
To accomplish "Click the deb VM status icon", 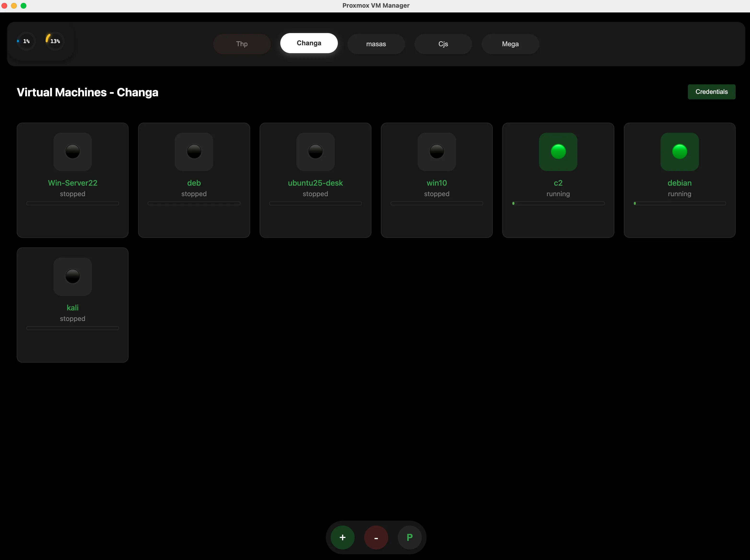I will point(194,151).
